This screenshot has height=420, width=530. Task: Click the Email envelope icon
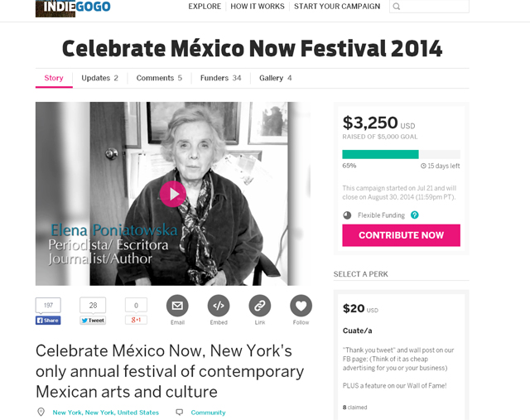(177, 306)
